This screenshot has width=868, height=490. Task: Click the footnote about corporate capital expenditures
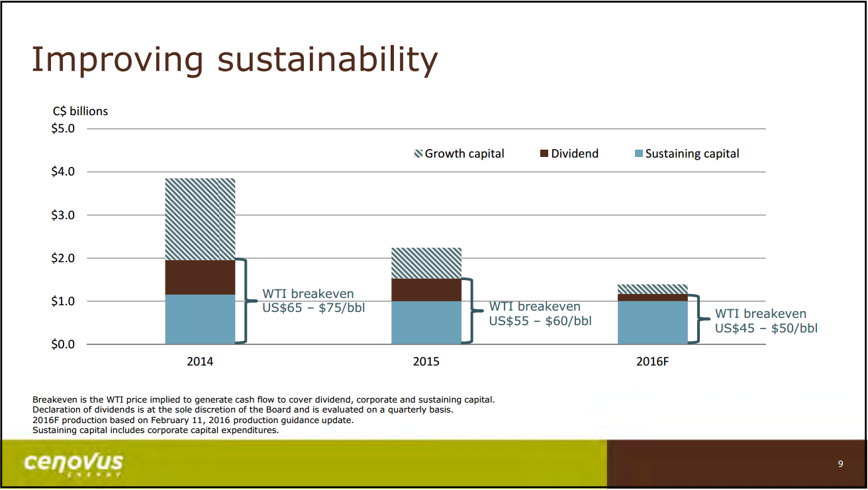pos(156,430)
